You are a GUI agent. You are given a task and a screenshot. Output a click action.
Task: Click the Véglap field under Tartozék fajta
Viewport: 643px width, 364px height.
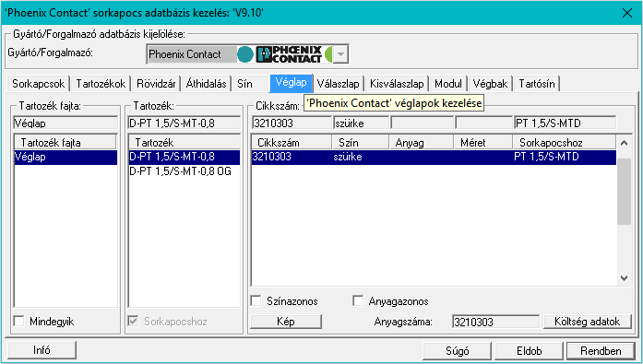65,123
